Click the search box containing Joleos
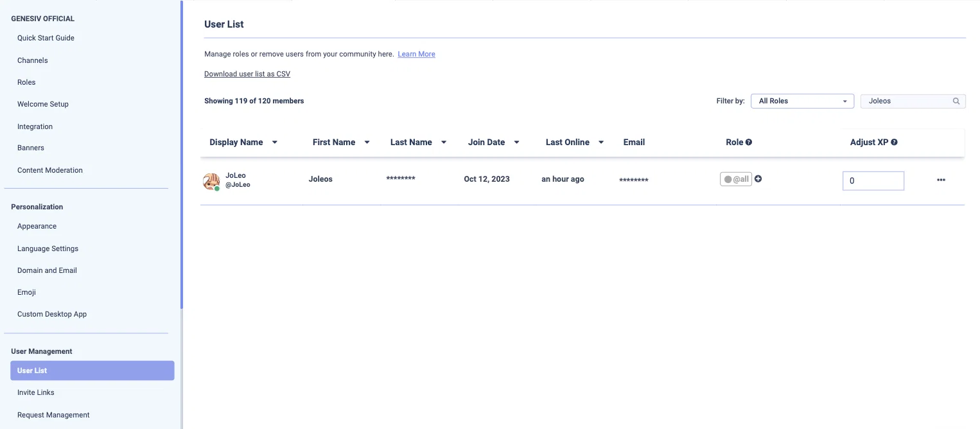 [913, 101]
